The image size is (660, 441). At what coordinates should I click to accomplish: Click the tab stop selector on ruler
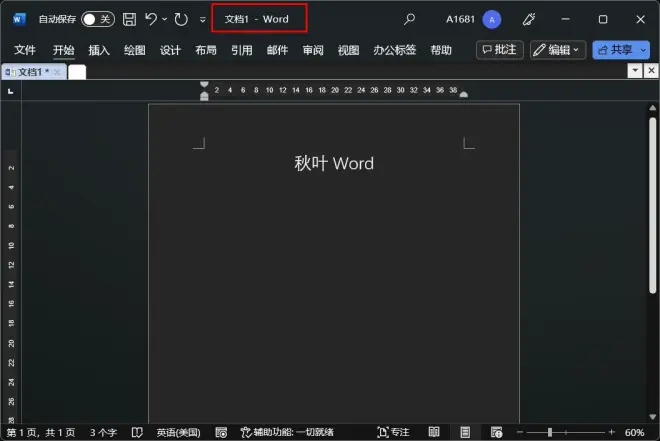[11, 90]
